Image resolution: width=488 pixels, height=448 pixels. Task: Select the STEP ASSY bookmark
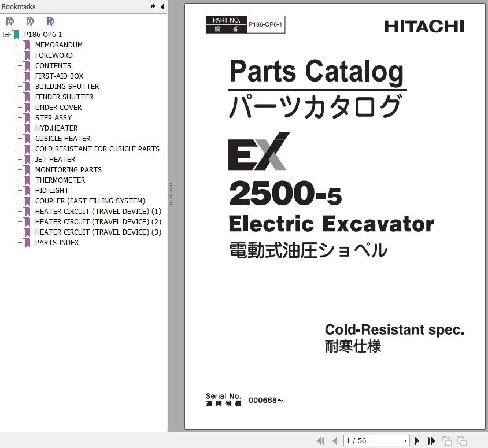[53, 117]
